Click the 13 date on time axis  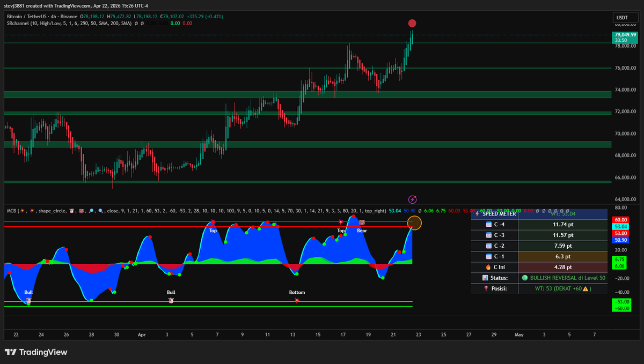click(x=292, y=335)
